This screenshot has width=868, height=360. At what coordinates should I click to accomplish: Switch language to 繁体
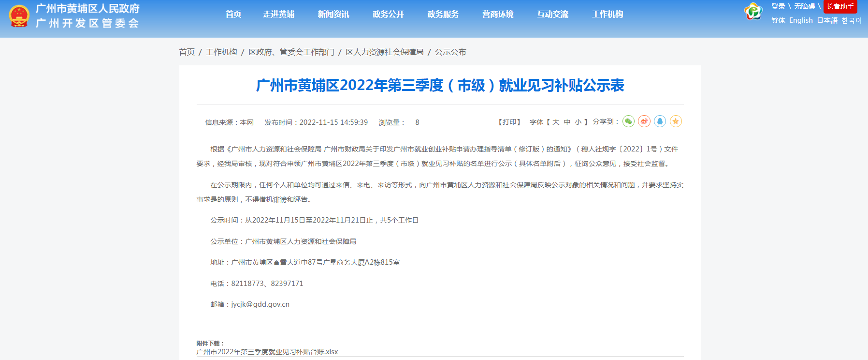pos(778,20)
